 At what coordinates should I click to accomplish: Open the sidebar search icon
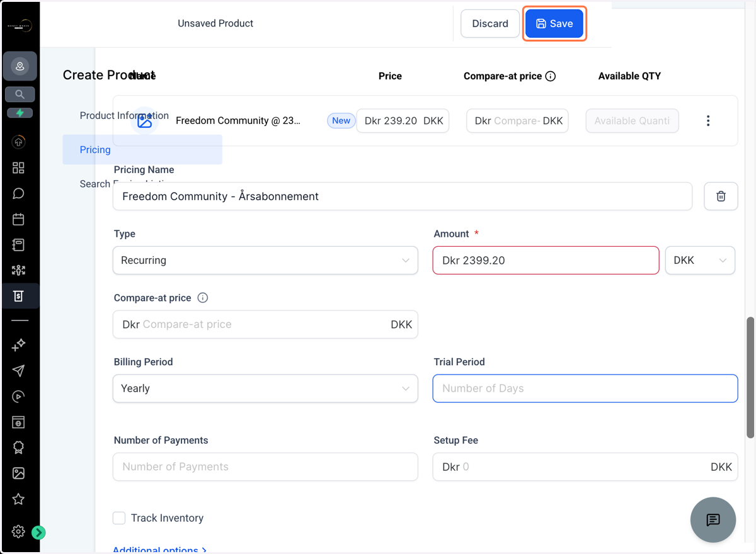pyautogui.click(x=20, y=94)
